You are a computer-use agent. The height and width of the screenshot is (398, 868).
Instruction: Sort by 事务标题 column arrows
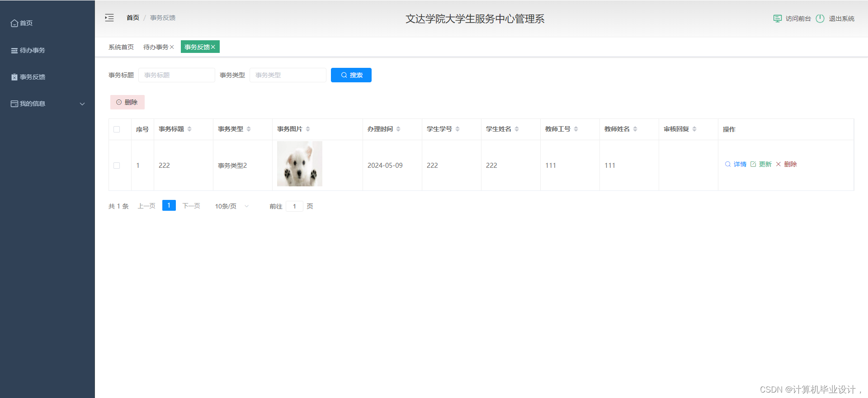(x=189, y=129)
